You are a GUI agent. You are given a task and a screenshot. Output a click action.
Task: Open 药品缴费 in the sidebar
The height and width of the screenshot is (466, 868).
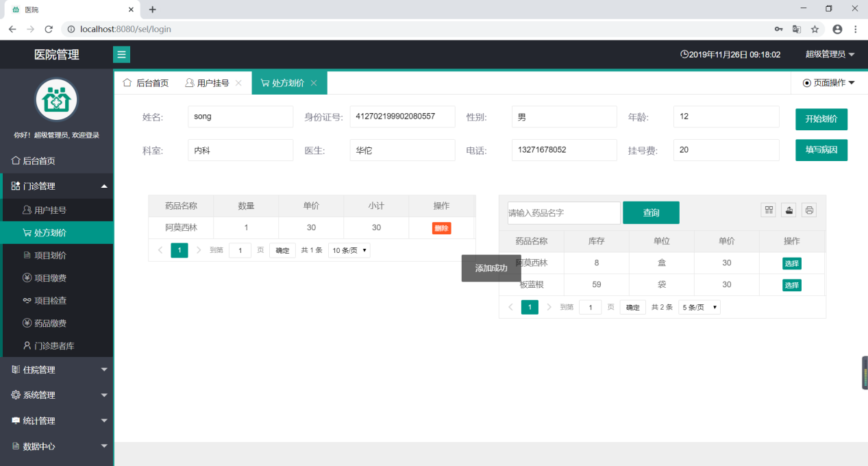click(x=56, y=323)
